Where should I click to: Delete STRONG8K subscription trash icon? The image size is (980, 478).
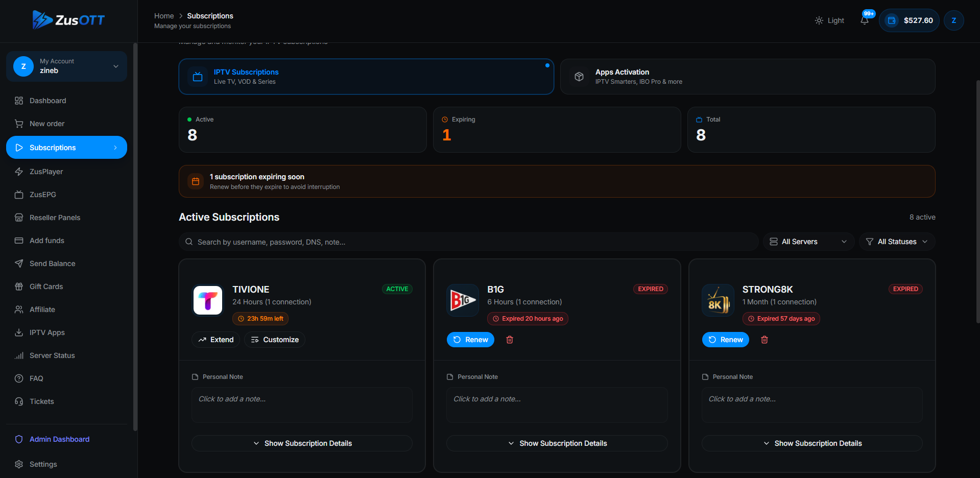coord(764,340)
